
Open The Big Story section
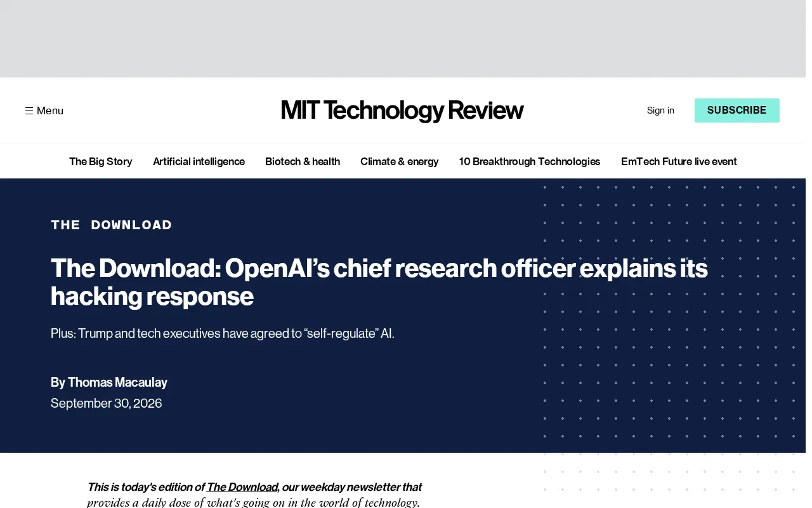tap(101, 161)
